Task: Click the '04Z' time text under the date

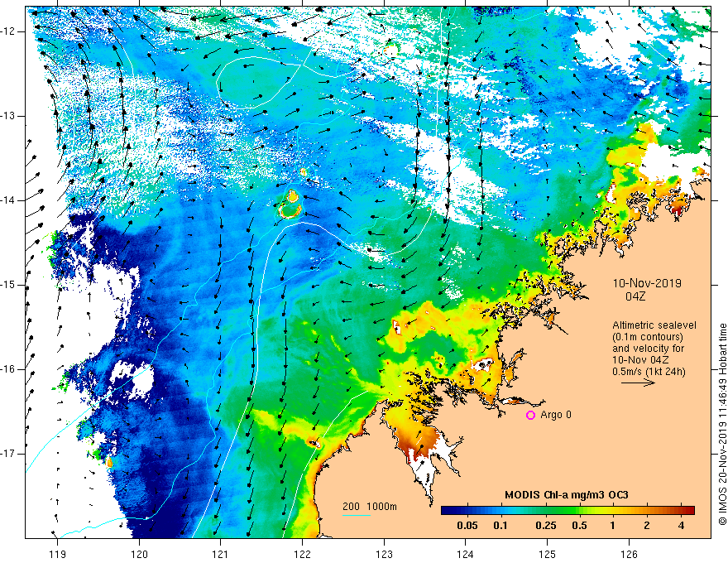Action: click(635, 296)
